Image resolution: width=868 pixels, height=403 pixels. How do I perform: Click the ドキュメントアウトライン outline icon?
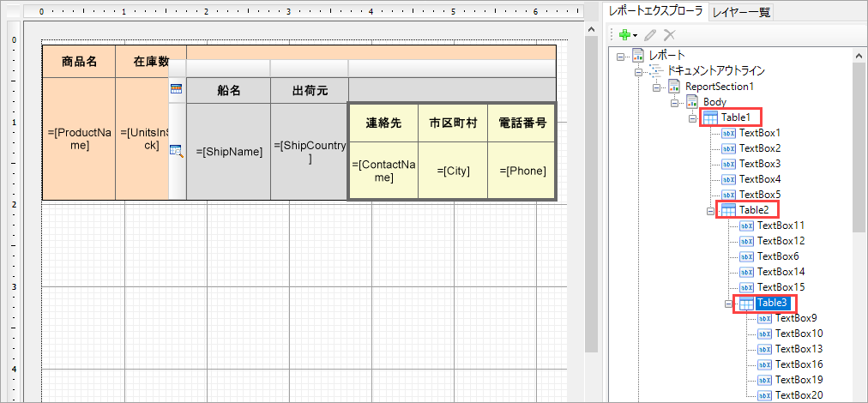tap(656, 70)
